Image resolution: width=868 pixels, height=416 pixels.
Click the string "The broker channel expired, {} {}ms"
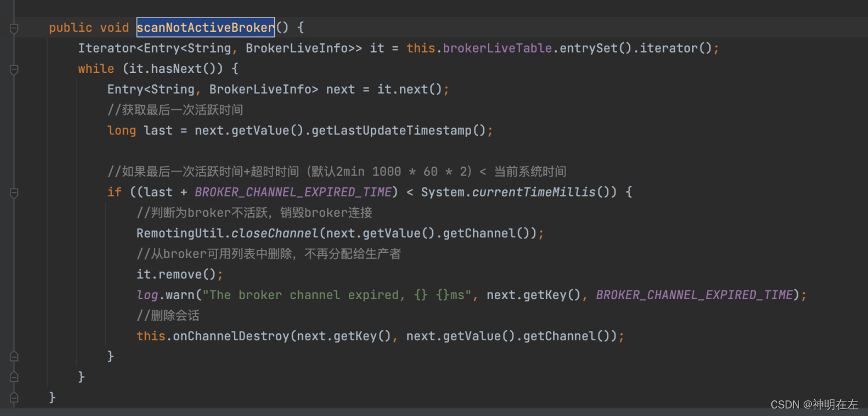pos(337,295)
